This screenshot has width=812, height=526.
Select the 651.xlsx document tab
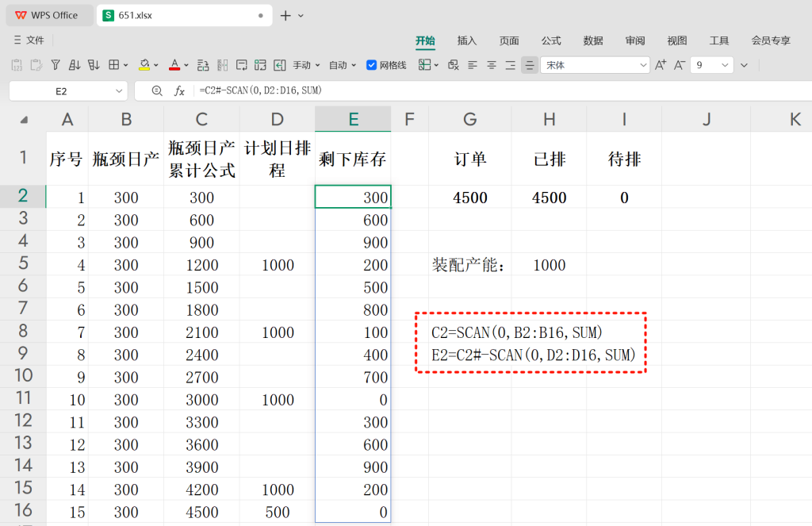pyautogui.click(x=184, y=16)
